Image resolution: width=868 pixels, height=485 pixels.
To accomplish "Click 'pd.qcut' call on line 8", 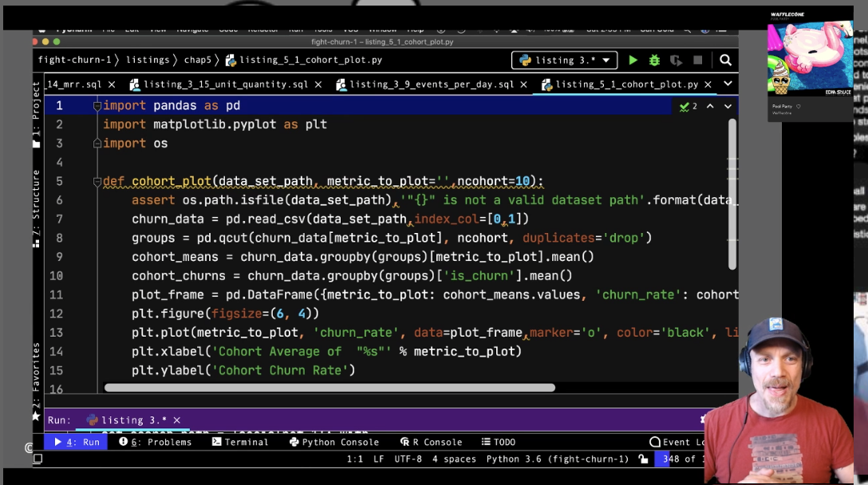I will pos(222,238).
